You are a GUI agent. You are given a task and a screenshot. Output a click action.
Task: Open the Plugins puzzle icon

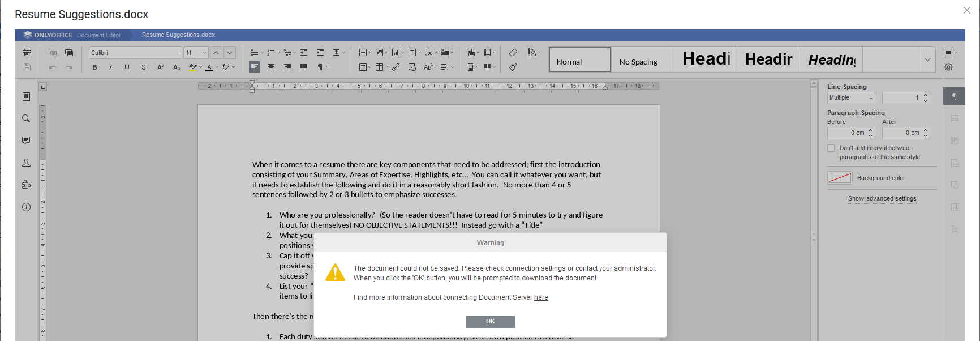click(x=26, y=185)
